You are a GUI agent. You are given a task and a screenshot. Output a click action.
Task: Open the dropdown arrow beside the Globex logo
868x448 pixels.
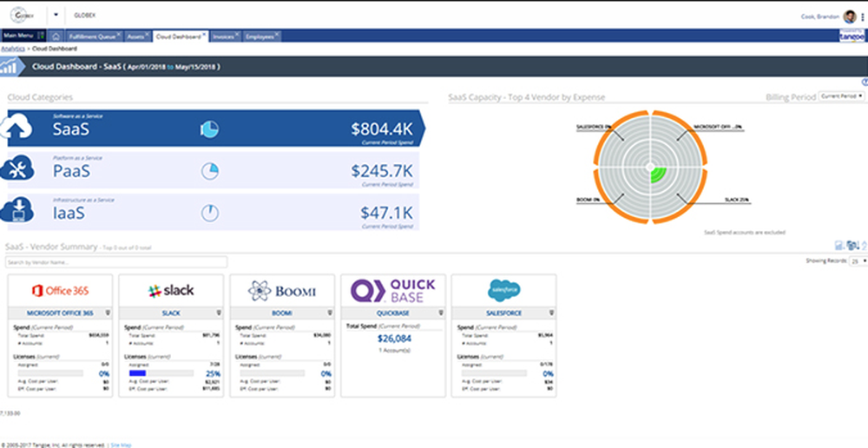56,15
